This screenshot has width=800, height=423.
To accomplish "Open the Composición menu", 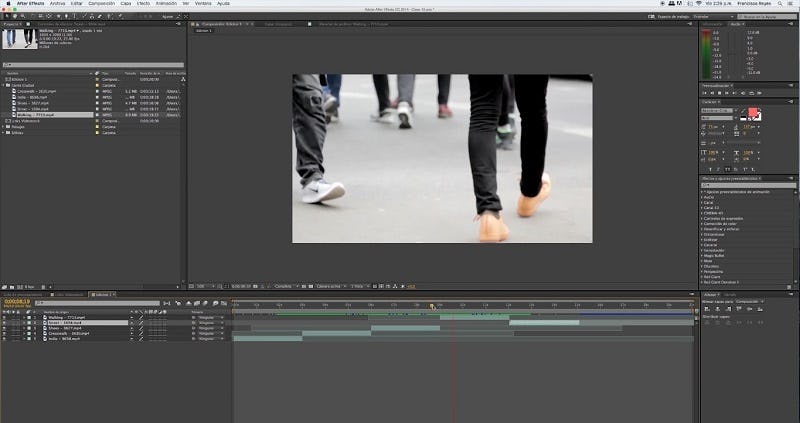I will [102, 3].
